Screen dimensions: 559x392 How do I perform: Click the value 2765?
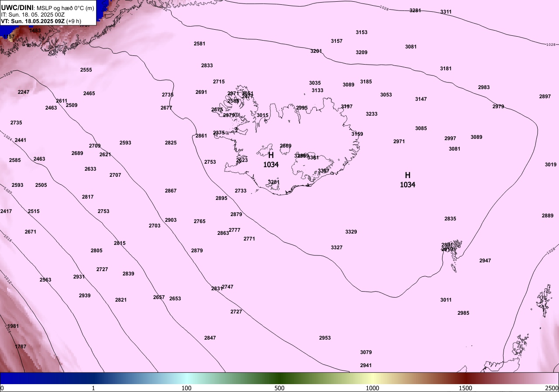[x=200, y=221]
